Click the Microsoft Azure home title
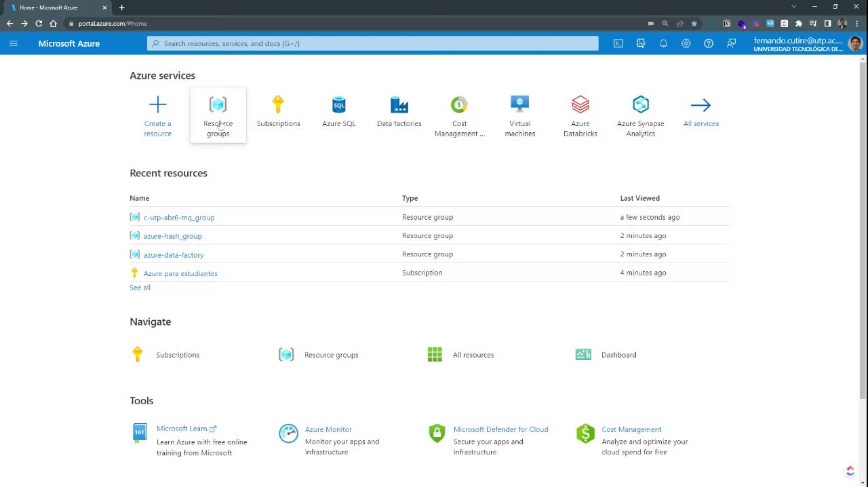The height and width of the screenshot is (487, 868). coord(69,43)
